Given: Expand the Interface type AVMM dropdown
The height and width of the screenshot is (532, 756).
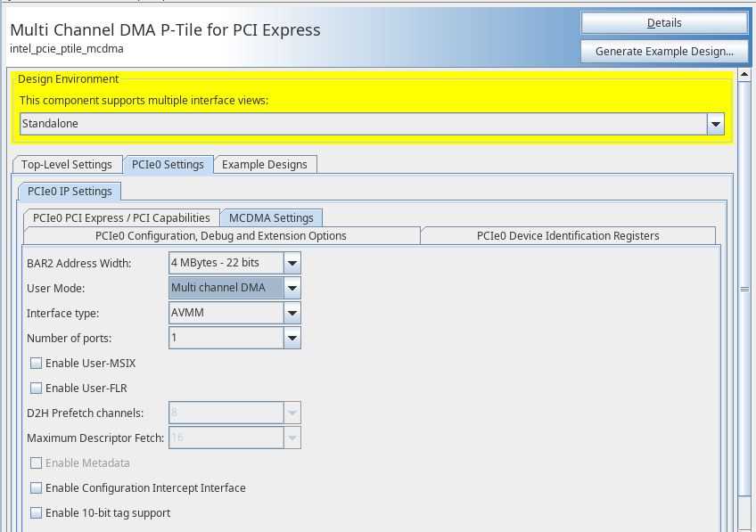Looking at the screenshot, I should coord(292,314).
